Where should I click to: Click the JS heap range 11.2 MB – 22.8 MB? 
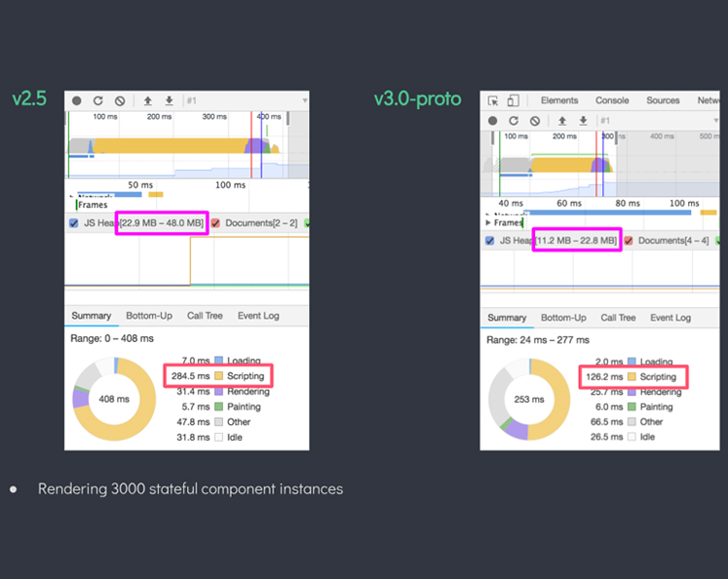[x=576, y=241]
